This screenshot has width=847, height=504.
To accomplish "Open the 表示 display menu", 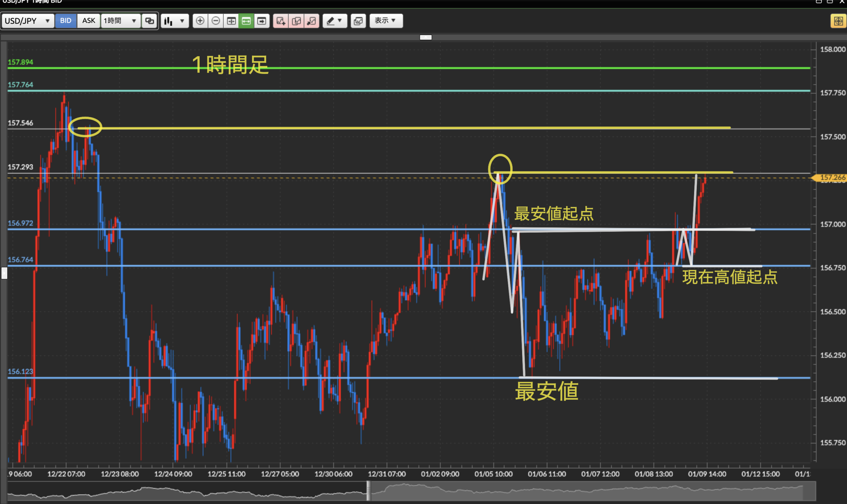I will click(386, 21).
